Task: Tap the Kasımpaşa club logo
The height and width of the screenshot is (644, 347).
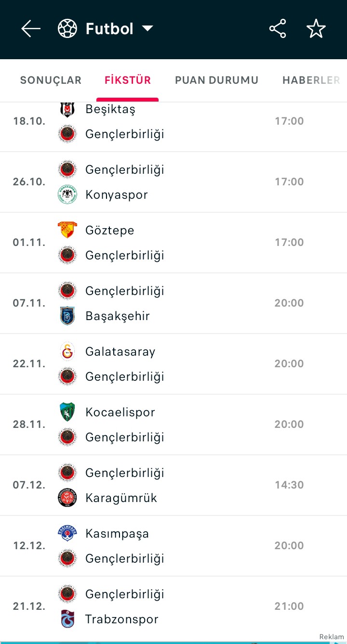Action: click(67, 533)
